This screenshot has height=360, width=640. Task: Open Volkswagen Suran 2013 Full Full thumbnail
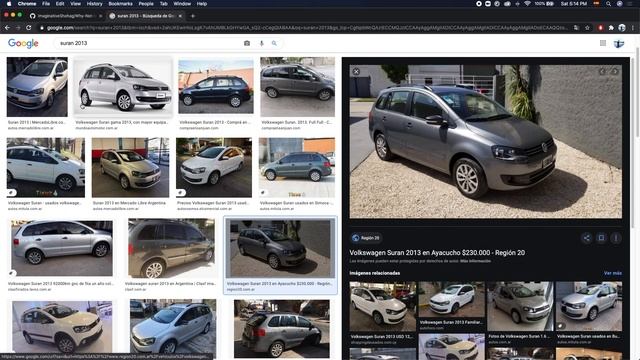(298, 87)
